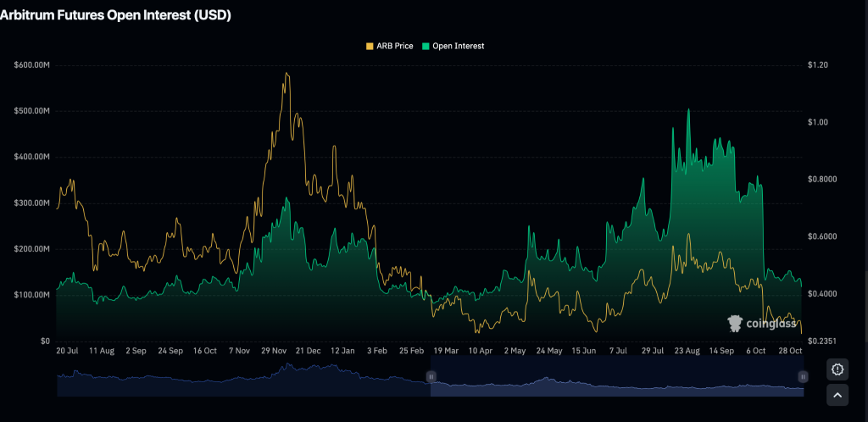Viewport: 868px width, 422px height.
Task: Select the 20 Jul date label
Action: [x=68, y=350]
